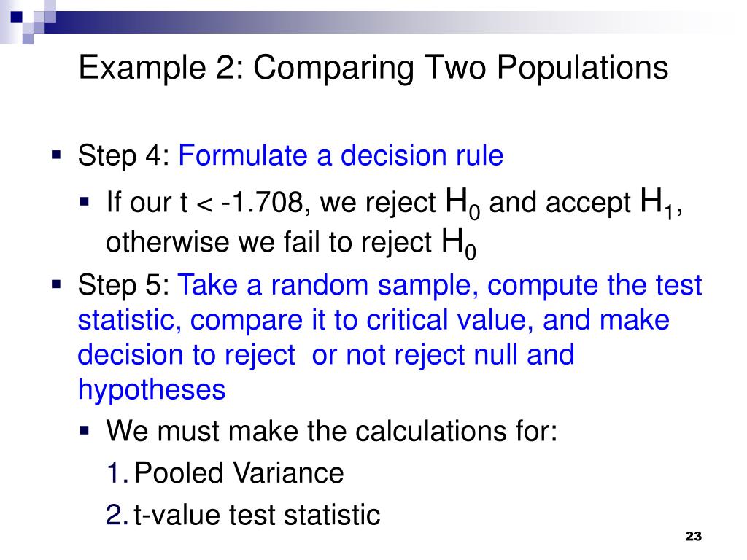Click the list number "1." before Pooled Variance

click(117, 472)
